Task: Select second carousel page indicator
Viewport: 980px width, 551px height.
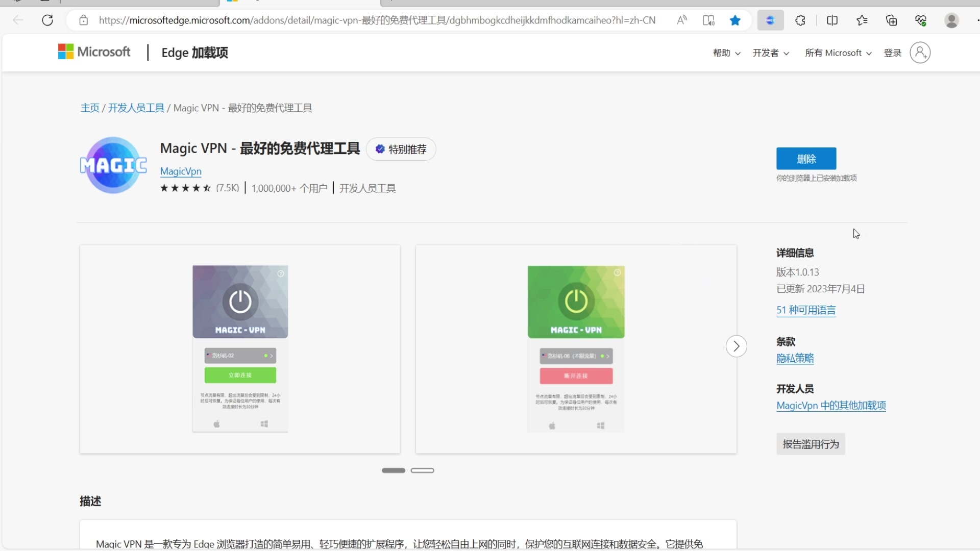Action: (423, 470)
